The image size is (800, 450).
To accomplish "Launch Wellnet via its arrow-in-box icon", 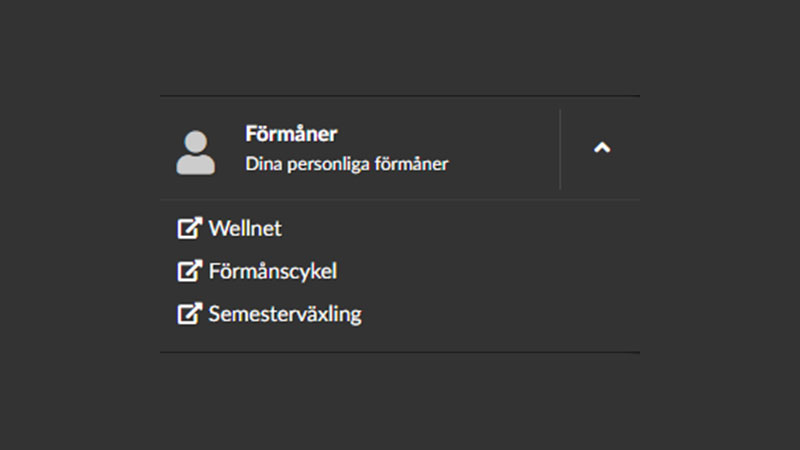I will pyautogui.click(x=189, y=229).
